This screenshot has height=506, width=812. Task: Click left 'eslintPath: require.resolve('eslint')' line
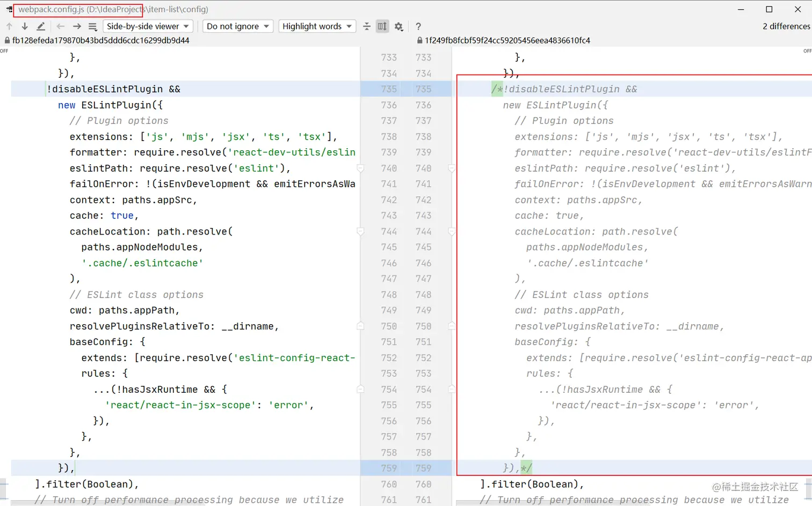[180, 168]
